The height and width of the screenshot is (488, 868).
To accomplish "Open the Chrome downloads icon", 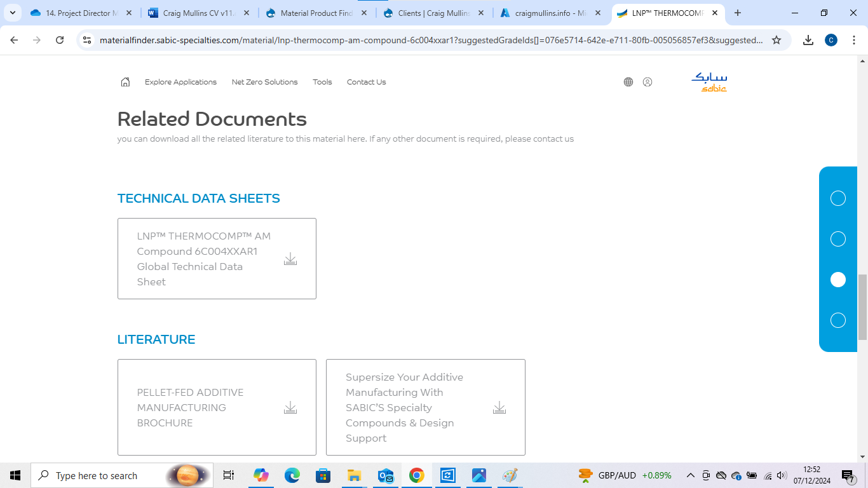I will coord(808,40).
